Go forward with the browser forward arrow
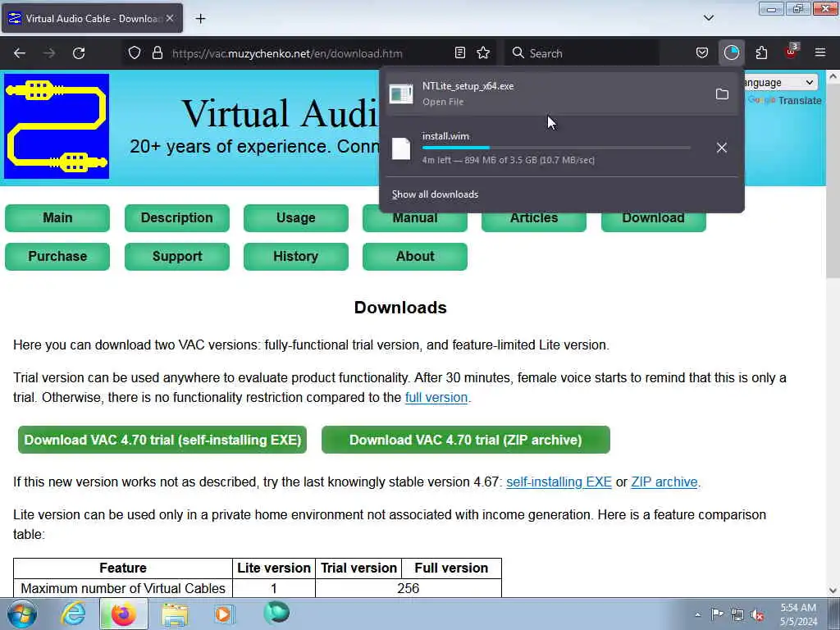The image size is (840, 630). 49,53
